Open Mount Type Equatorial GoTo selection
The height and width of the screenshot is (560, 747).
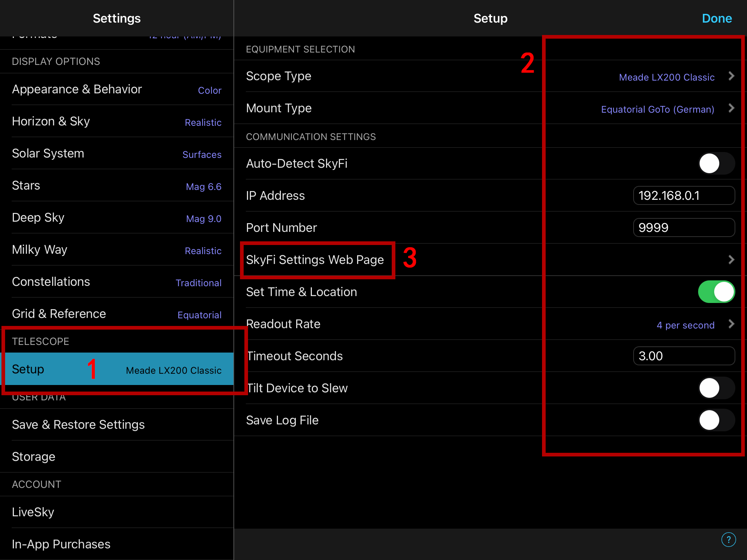(x=657, y=109)
